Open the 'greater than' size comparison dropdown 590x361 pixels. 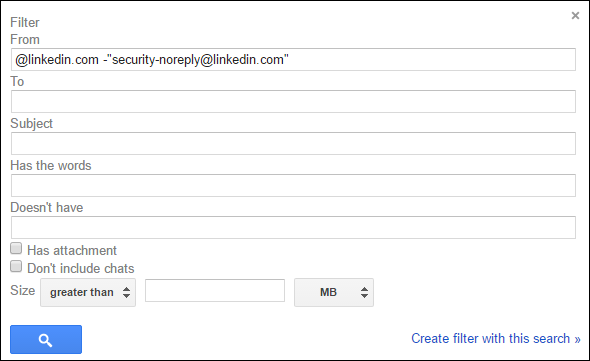[88, 292]
